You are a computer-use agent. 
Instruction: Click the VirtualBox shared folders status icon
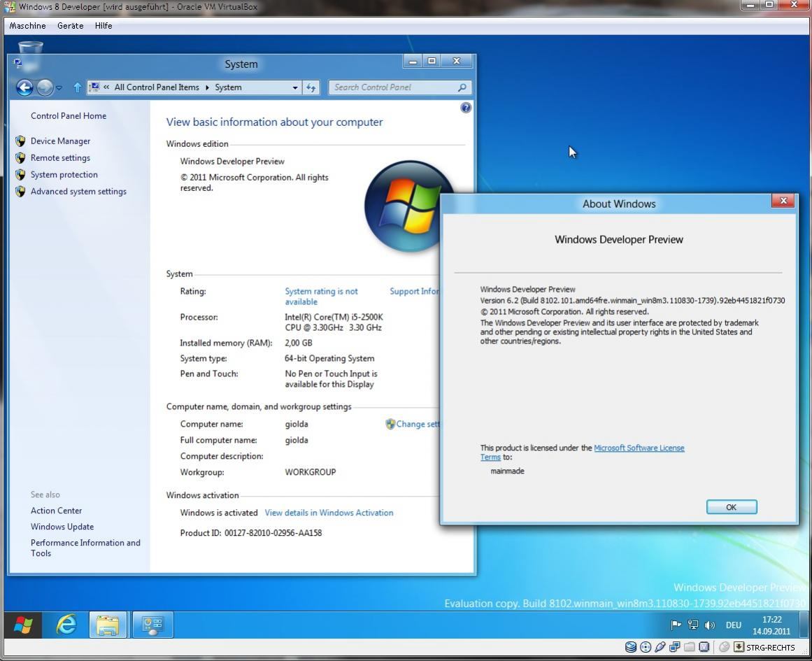pyautogui.click(x=690, y=647)
